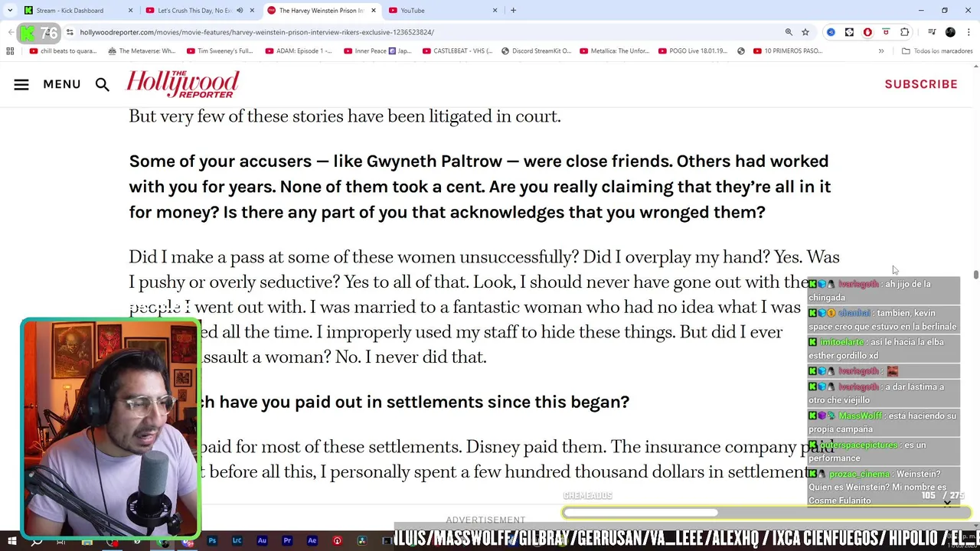980x551 pixels.
Task: Open After Effects from the taskbar
Action: [x=312, y=541]
